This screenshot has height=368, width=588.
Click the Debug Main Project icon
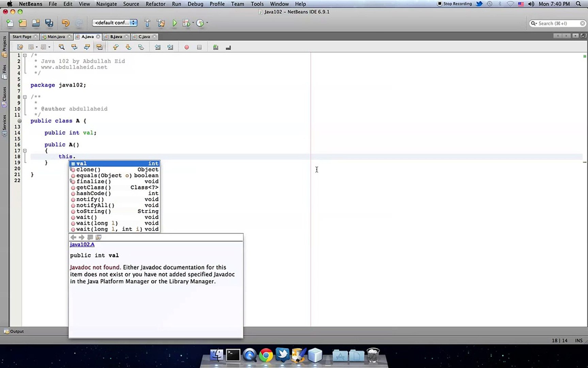(186, 23)
